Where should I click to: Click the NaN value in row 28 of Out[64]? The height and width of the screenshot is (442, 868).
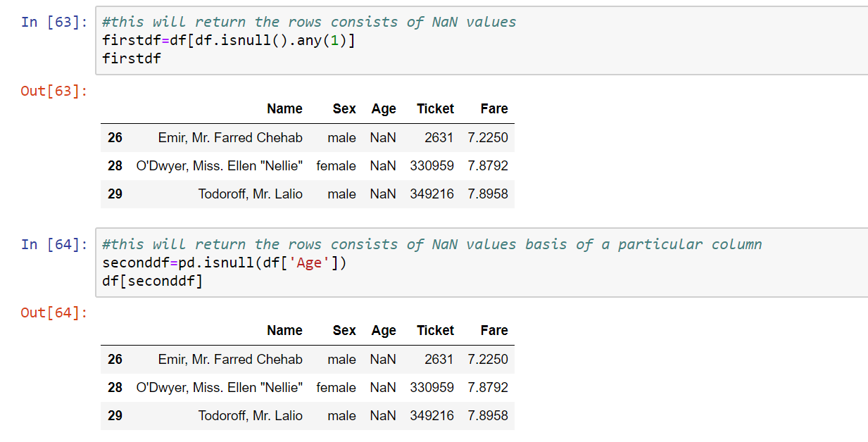click(x=383, y=387)
